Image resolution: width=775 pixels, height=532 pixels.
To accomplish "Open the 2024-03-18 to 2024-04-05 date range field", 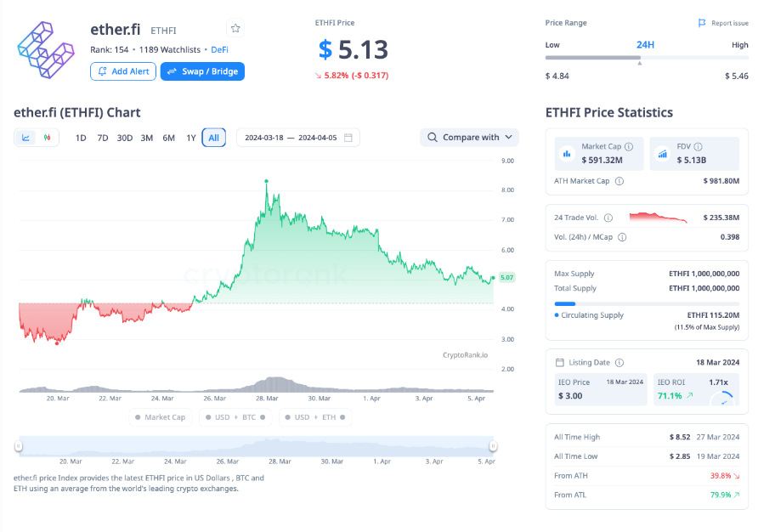I will (x=298, y=138).
